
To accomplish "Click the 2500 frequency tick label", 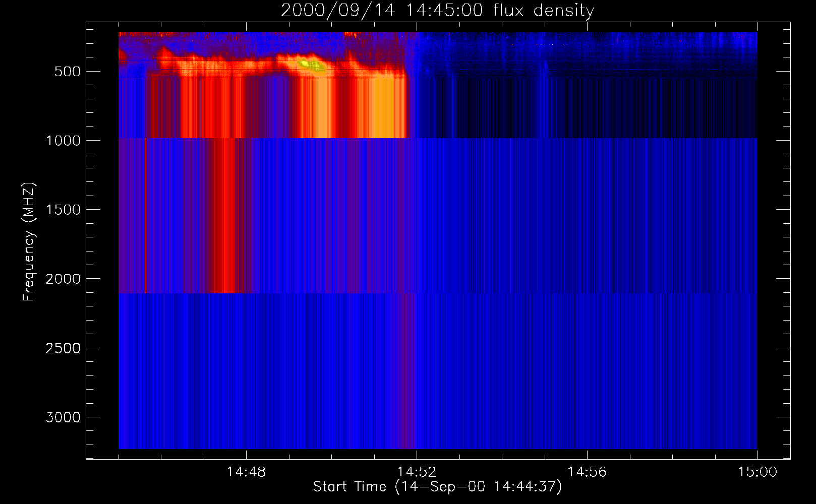I will [63, 348].
